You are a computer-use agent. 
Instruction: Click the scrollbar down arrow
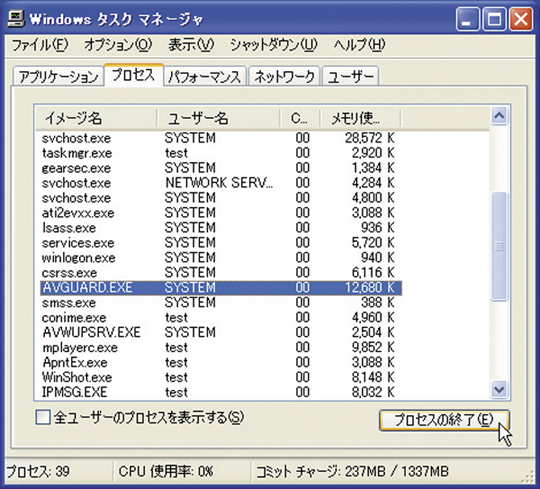pos(499,389)
